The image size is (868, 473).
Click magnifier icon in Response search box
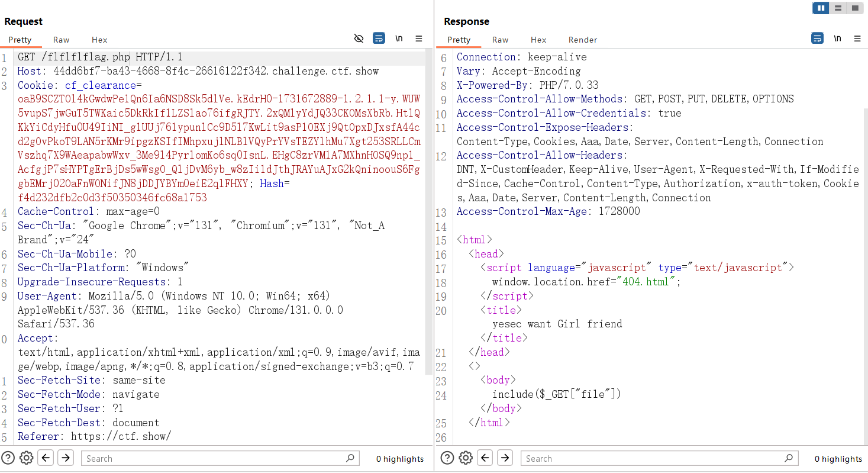[x=789, y=458]
